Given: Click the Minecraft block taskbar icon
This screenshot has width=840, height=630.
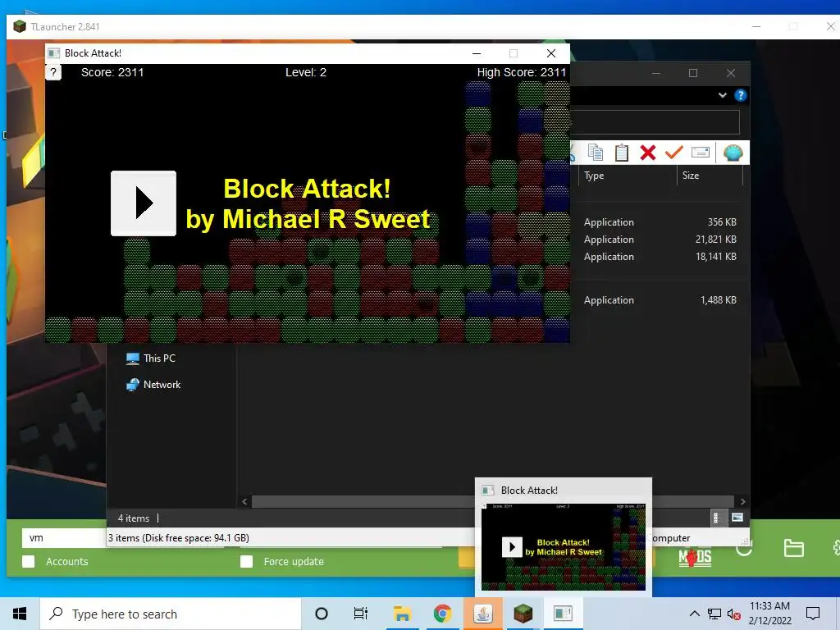Looking at the screenshot, I should point(523,614).
